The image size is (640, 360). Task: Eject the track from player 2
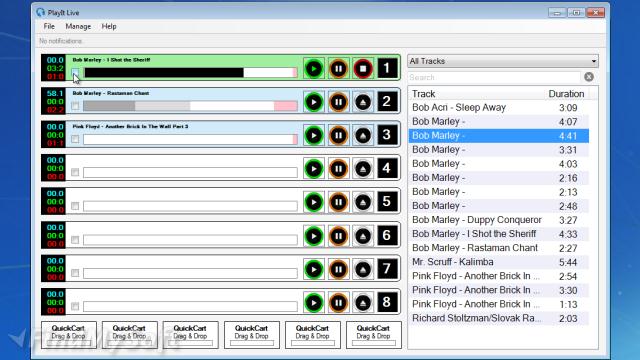click(x=363, y=102)
